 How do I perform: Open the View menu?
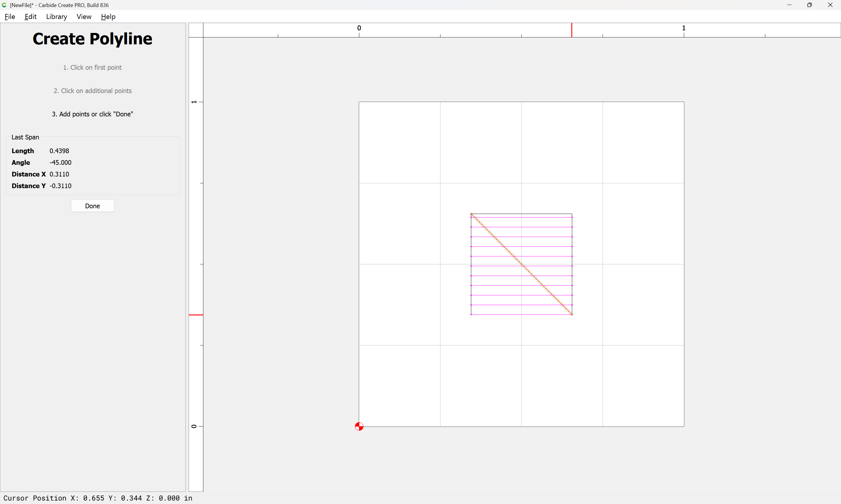point(84,17)
